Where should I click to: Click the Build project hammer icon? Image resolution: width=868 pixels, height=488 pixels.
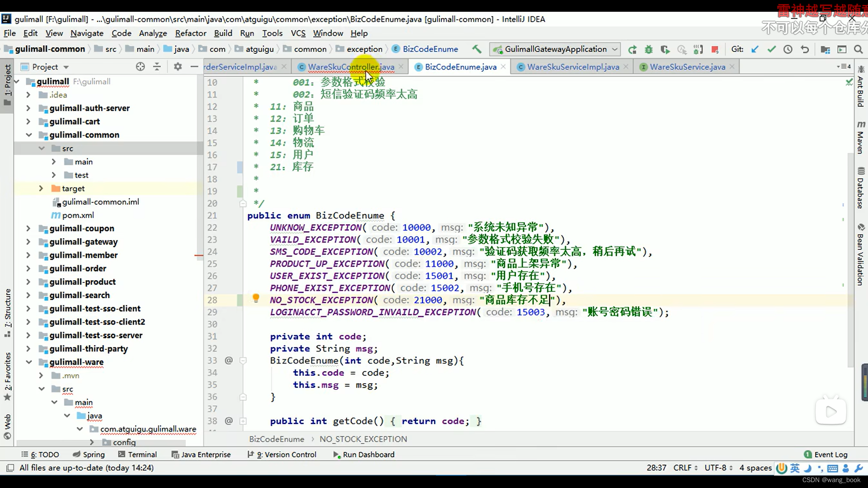(476, 49)
